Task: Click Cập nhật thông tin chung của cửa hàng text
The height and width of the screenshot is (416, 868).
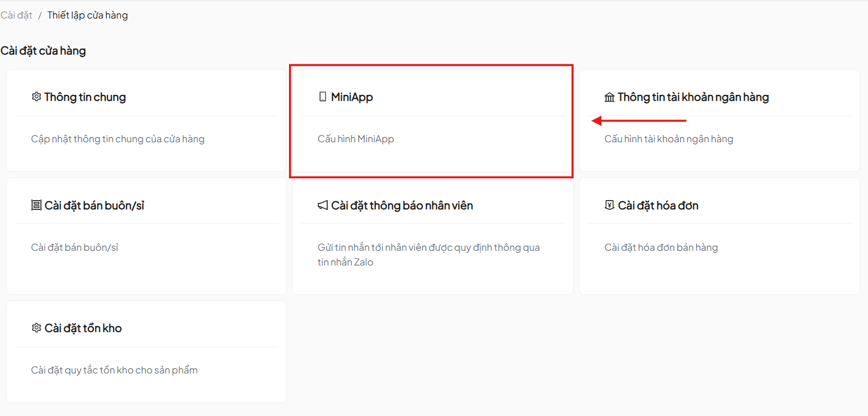Action: point(118,139)
